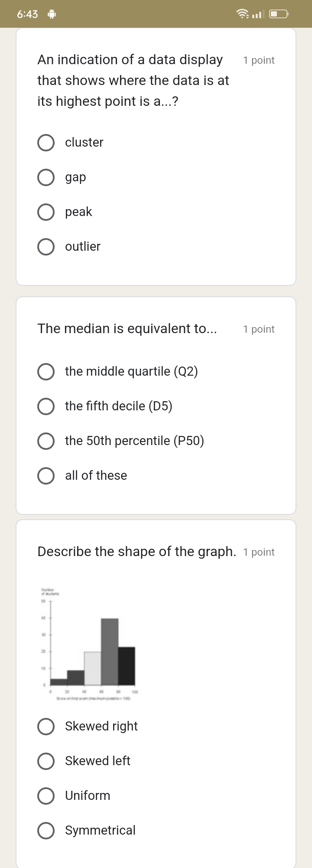Choose "gap" as the answer

click(46, 177)
